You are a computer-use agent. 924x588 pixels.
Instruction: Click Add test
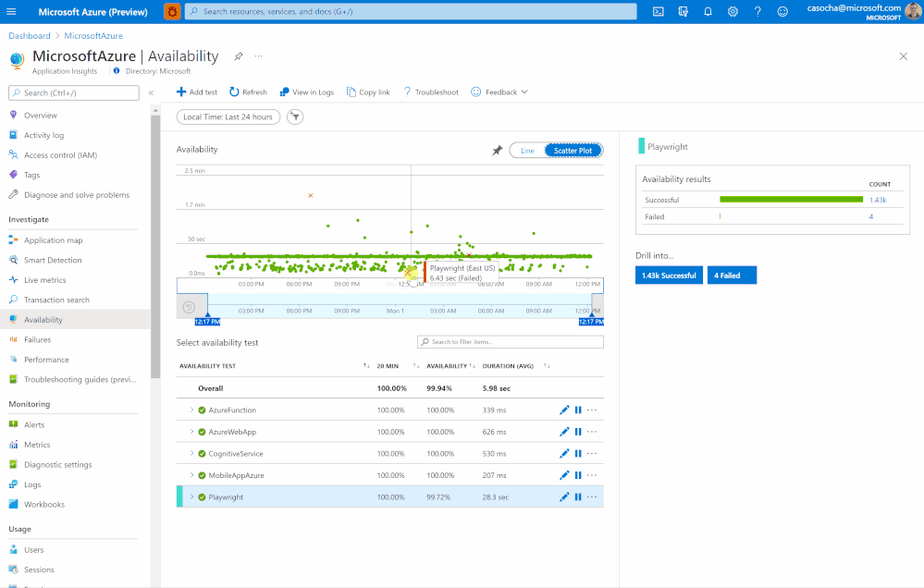coord(197,92)
